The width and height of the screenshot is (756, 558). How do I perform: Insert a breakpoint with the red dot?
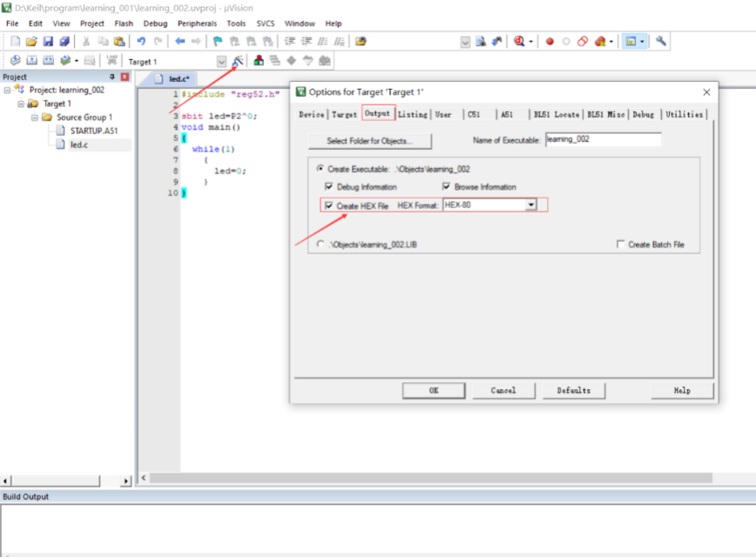(x=550, y=42)
